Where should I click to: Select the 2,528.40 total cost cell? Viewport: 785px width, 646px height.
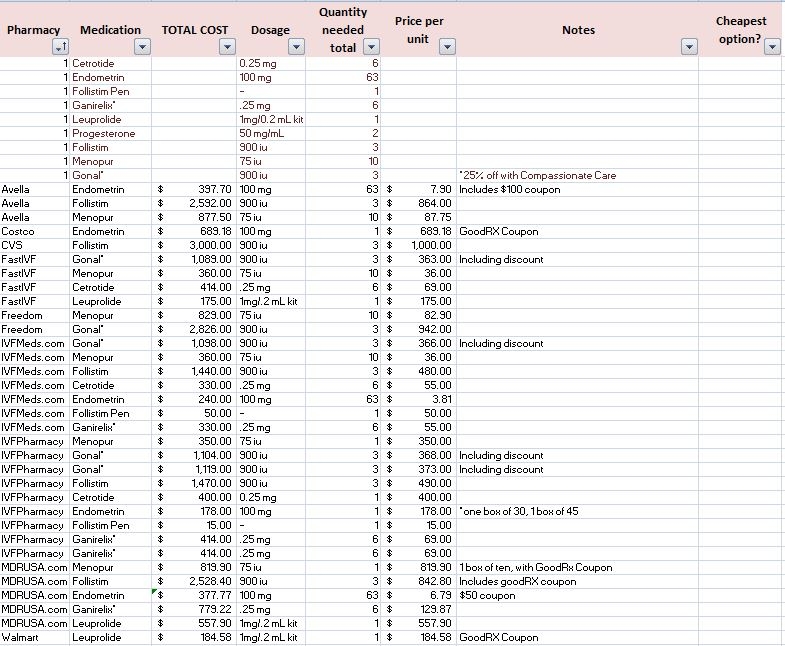point(194,582)
